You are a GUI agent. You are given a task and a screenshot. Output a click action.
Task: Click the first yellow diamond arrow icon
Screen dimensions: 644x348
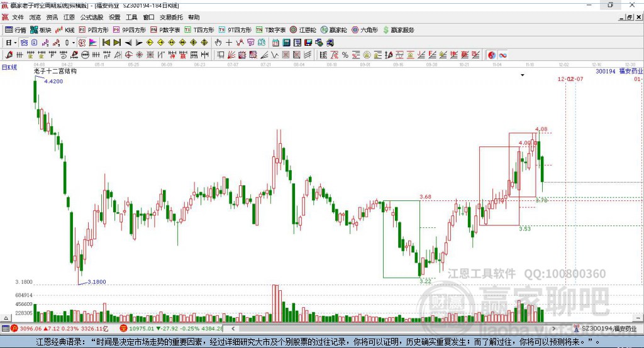pos(150,43)
